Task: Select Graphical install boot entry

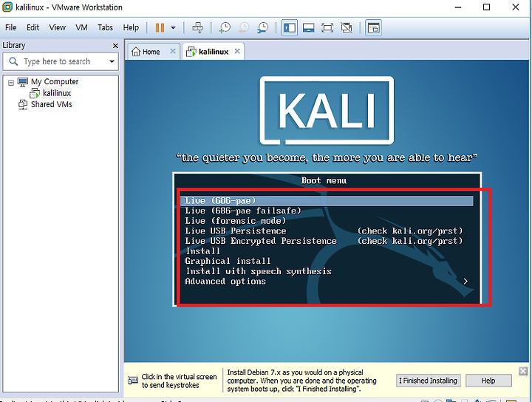Action: (228, 261)
